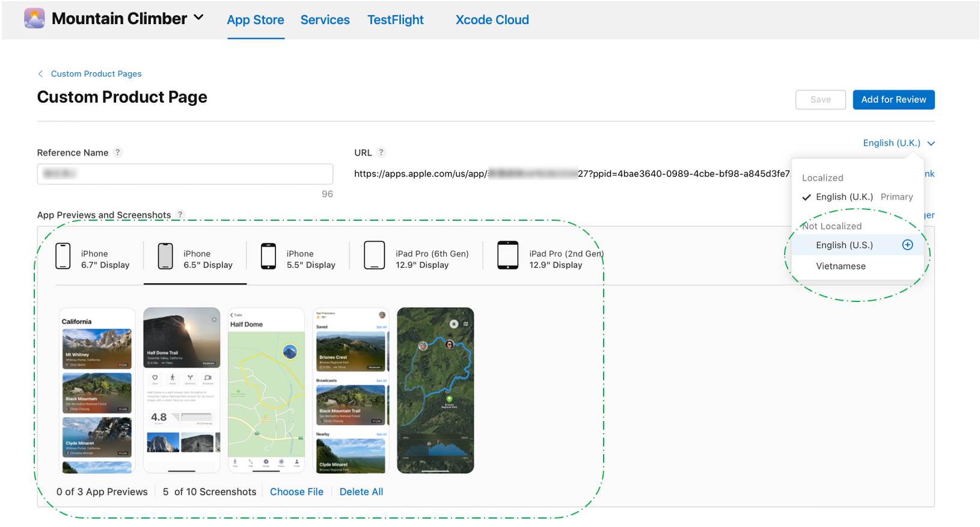The image size is (980, 527).
Task: Click the App Previews and Screenshots help icon
Action: (180, 215)
